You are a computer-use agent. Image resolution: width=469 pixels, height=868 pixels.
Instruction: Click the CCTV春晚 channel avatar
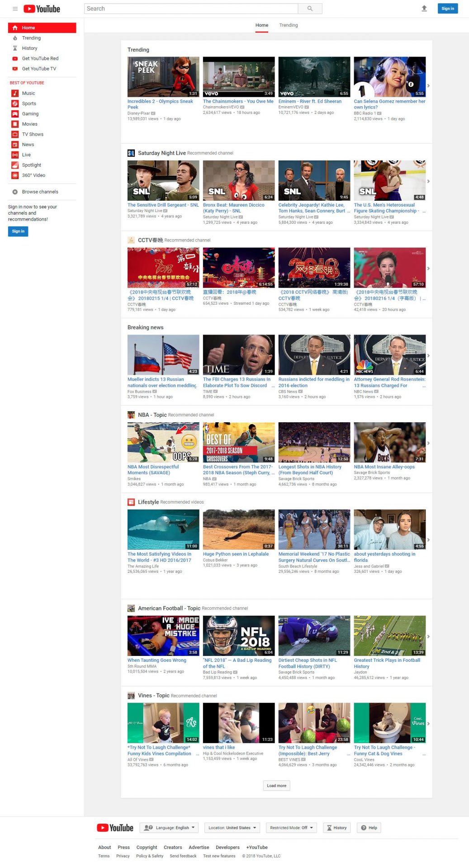pyautogui.click(x=131, y=240)
